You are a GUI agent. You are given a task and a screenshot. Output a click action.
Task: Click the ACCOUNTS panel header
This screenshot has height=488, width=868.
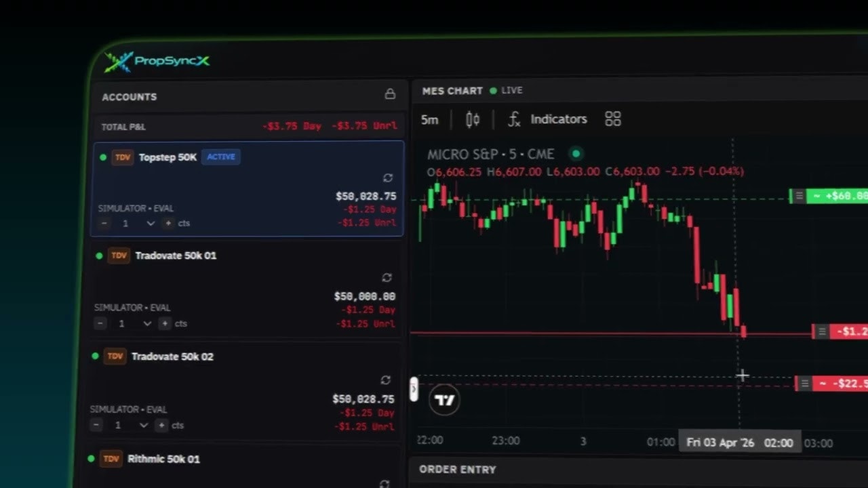click(x=130, y=97)
